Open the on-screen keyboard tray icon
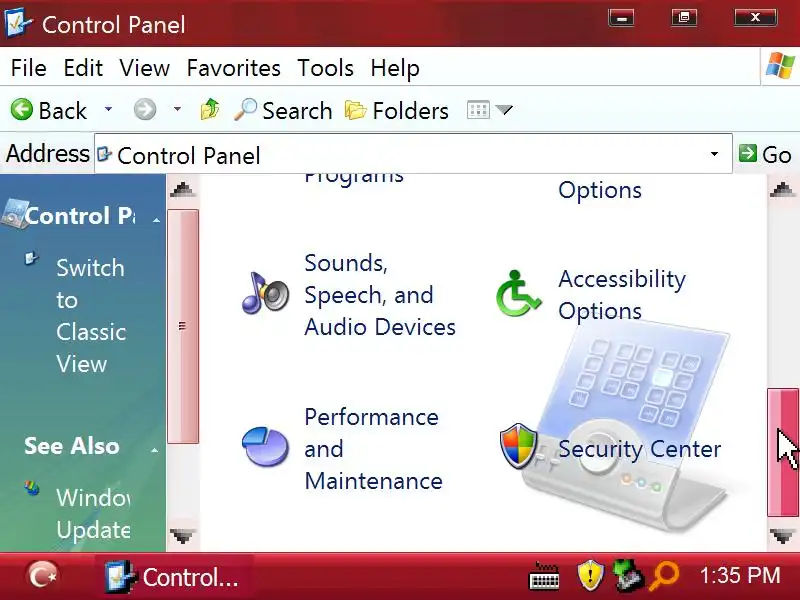This screenshot has width=800, height=600. (x=544, y=577)
